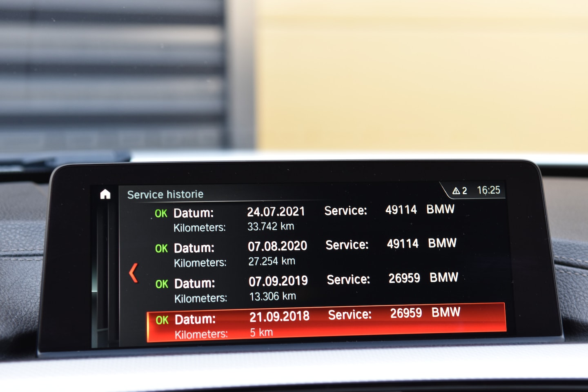Select service number 49114 for 07.08.2020
Image resolution: width=588 pixels, height=392 pixels.
point(403,244)
